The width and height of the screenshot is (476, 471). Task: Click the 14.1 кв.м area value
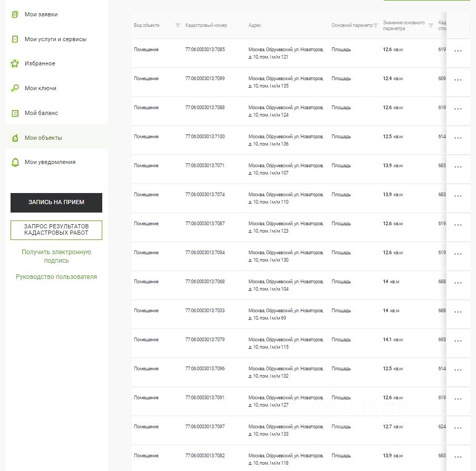pos(393,340)
